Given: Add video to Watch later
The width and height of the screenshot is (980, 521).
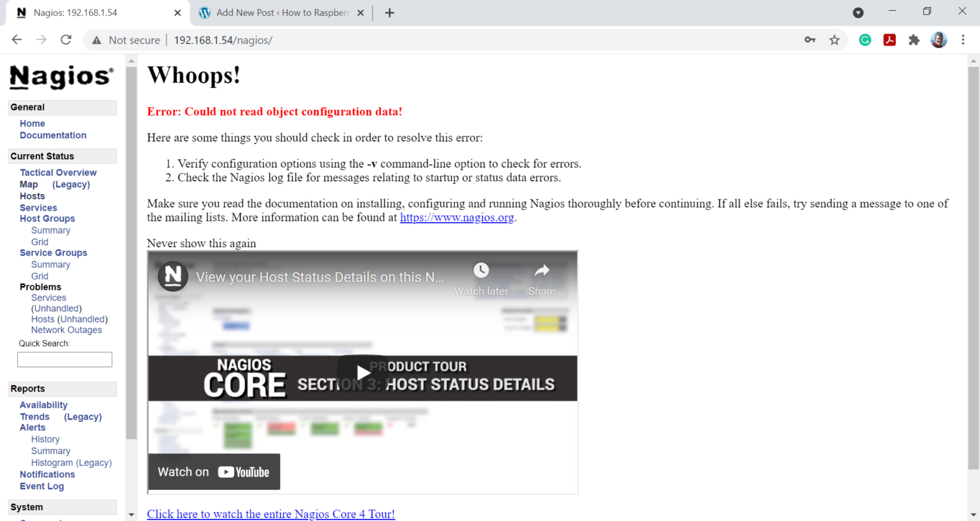Looking at the screenshot, I should [481, 270].
